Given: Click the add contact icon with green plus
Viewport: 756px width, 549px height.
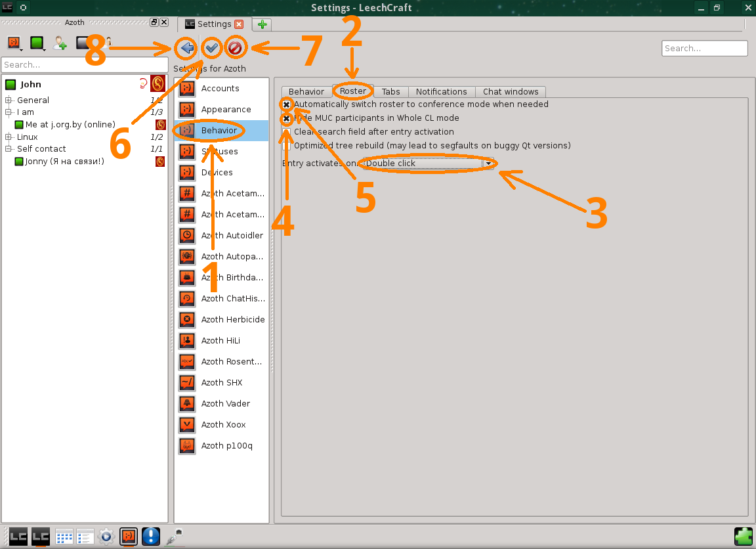Looking at the screenshot, I should click(x=60, y=43).
